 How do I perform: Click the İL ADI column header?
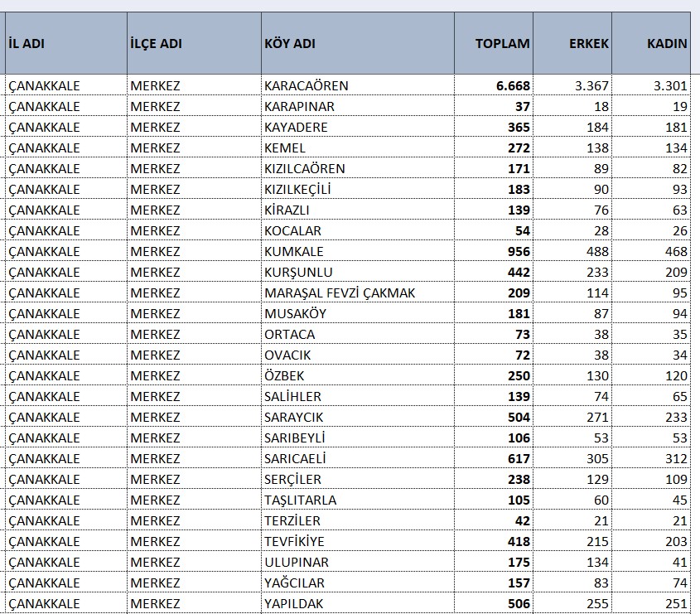pos(65,44)
